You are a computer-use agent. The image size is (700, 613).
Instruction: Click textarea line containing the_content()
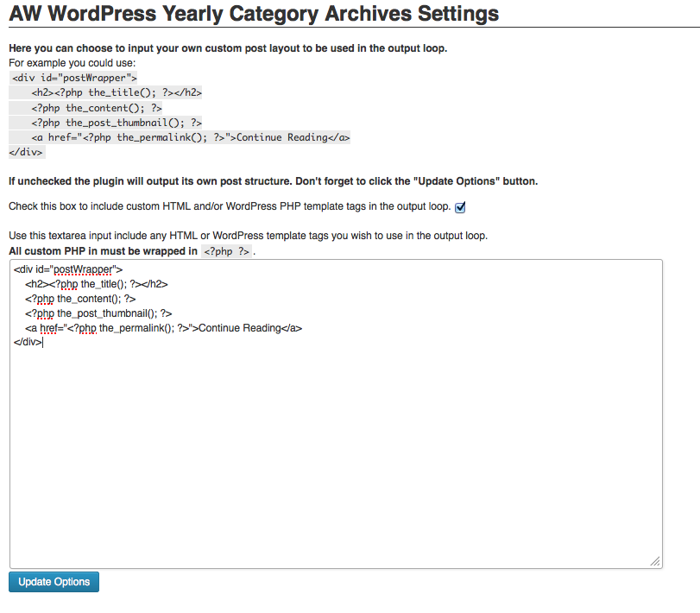point(80,299)
